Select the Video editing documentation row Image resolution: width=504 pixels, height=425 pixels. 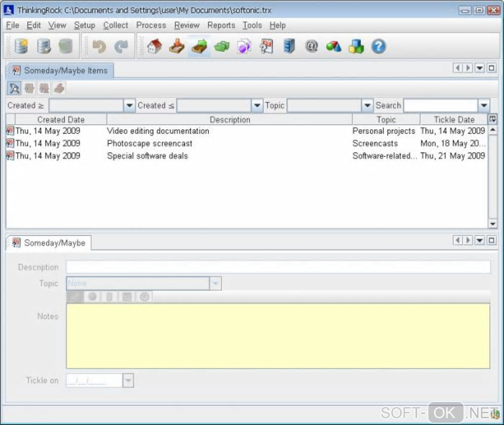point(247,131)
